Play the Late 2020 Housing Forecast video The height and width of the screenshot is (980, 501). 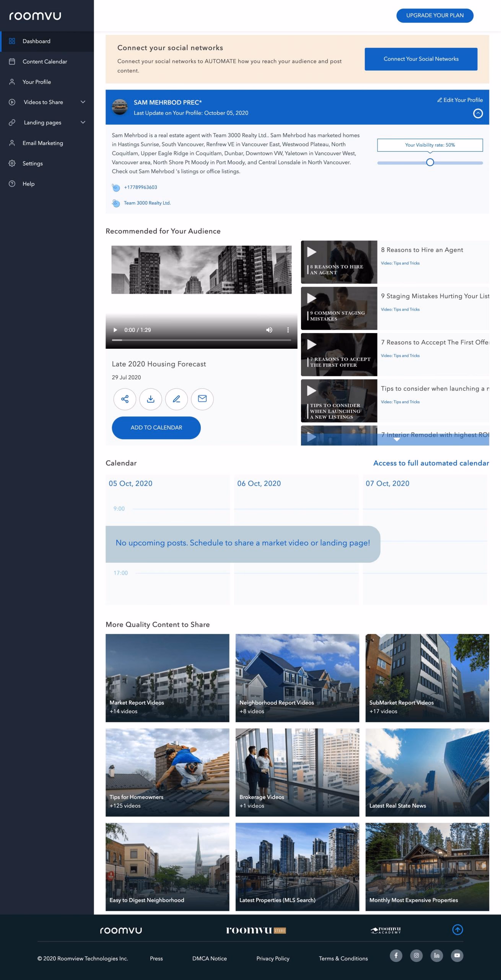(x=115, y=330)
